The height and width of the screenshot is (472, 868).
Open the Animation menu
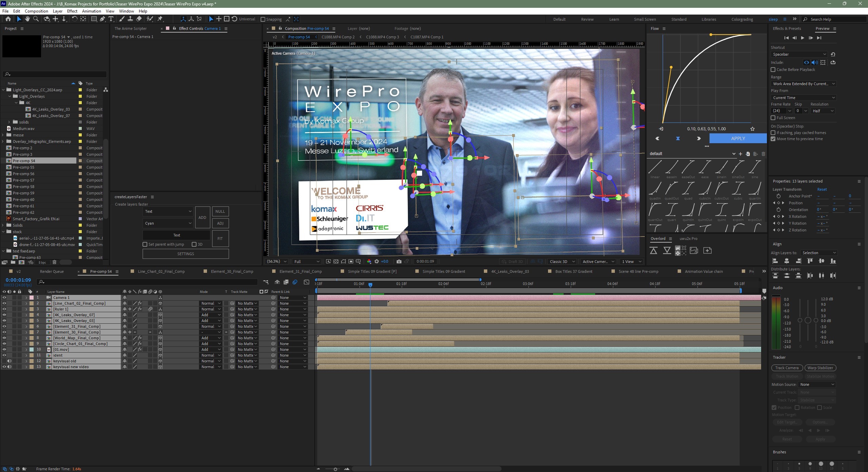pos(91,11)
